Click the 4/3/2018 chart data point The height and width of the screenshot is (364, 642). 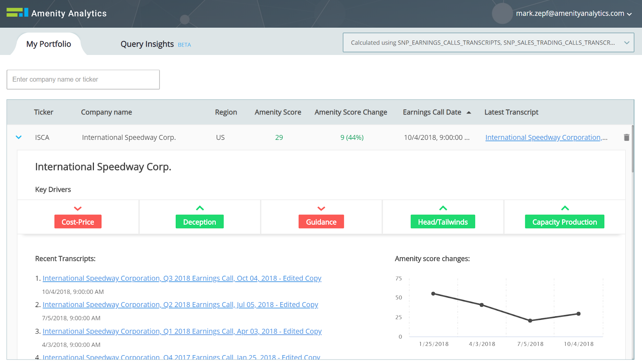click(x=482, y=305)
